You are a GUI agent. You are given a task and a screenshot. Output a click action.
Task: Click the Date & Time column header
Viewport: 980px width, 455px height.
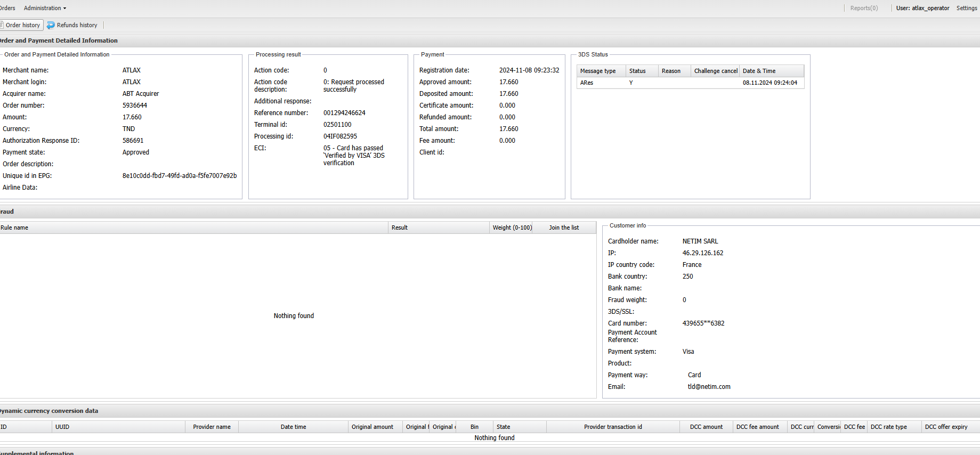point(759,71)
